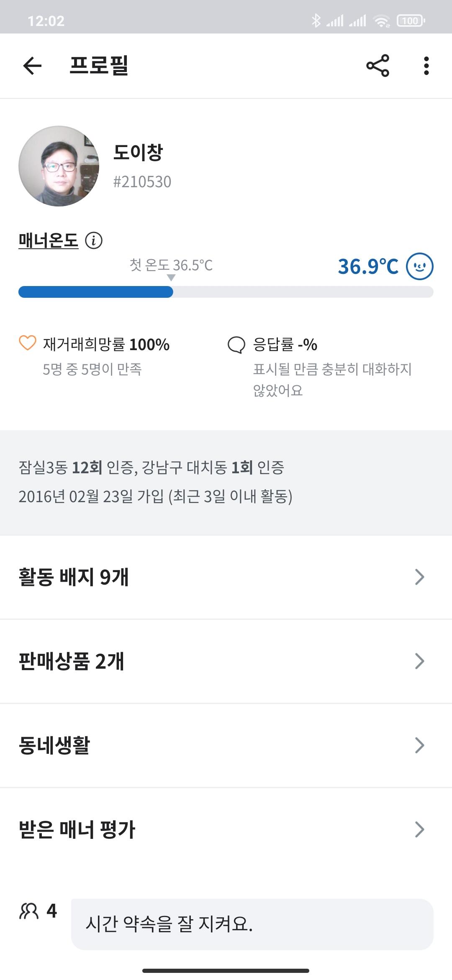Tap the people icon beside count 4

click(29, 911)
